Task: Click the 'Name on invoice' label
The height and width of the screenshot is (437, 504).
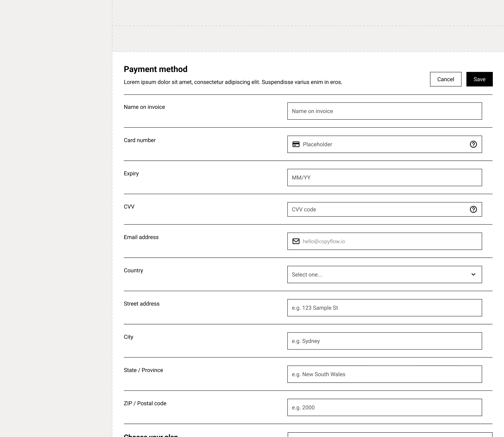Action: 144,107
